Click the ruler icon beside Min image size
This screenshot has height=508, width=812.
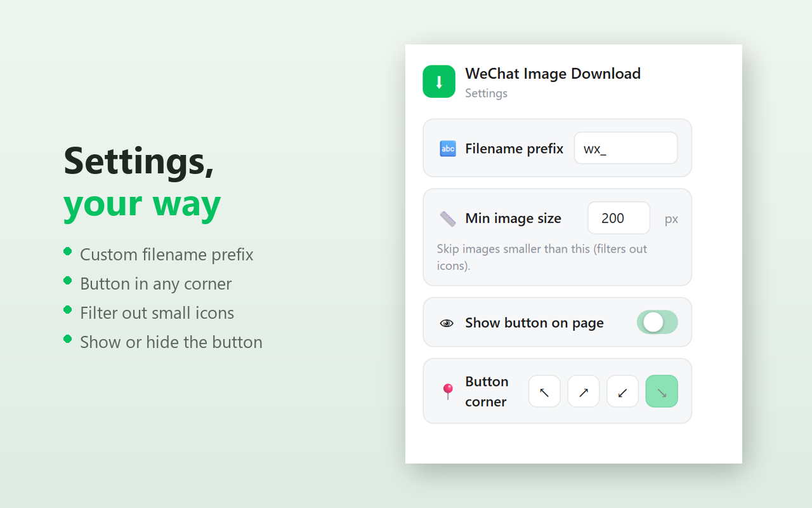point(448,218)
